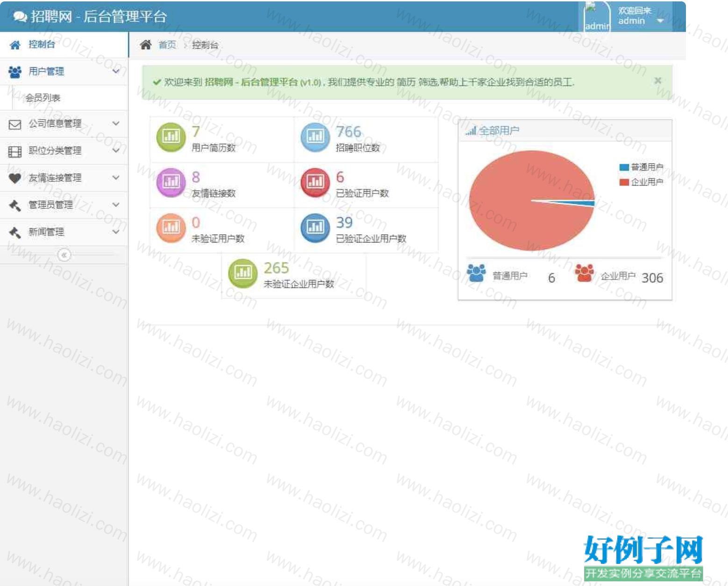
Task: Click the breadcrumb home icon
Action: pos(146,45)
